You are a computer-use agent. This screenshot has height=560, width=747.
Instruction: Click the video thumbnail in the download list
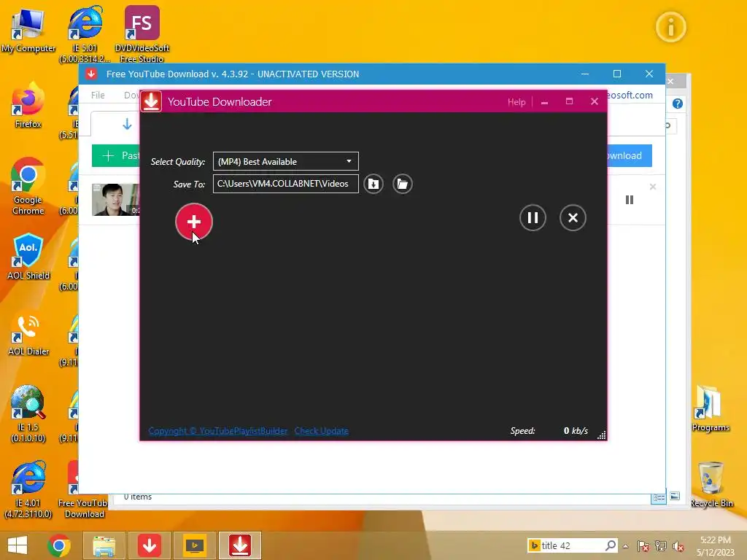click(116, 200)
